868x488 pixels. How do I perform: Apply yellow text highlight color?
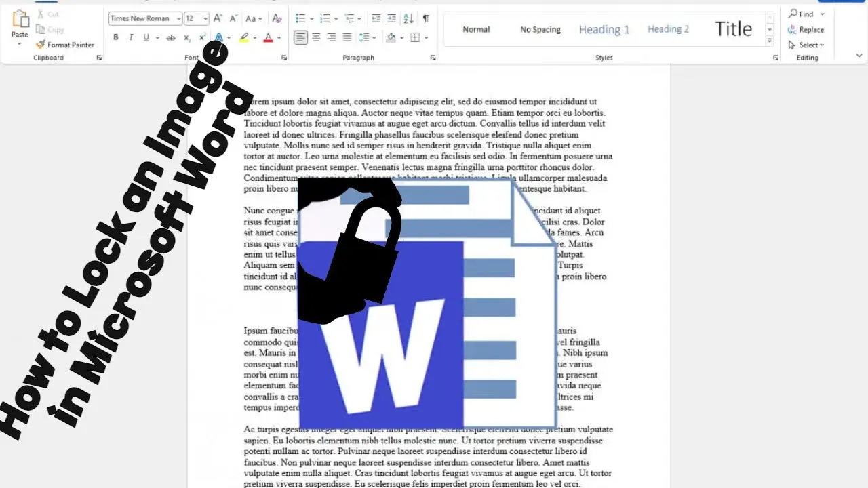click(244, 37)
